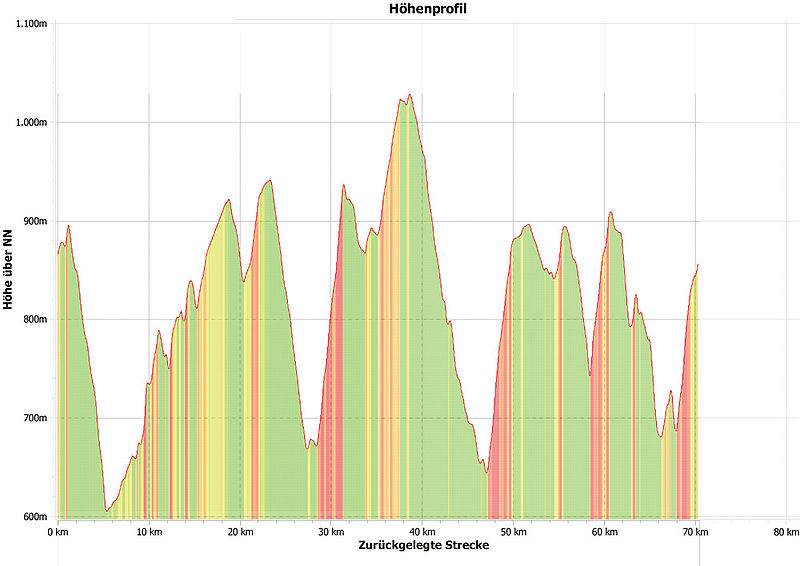Click the "0 km" distance tick label

pyautogui.click(x=58, y=532)
